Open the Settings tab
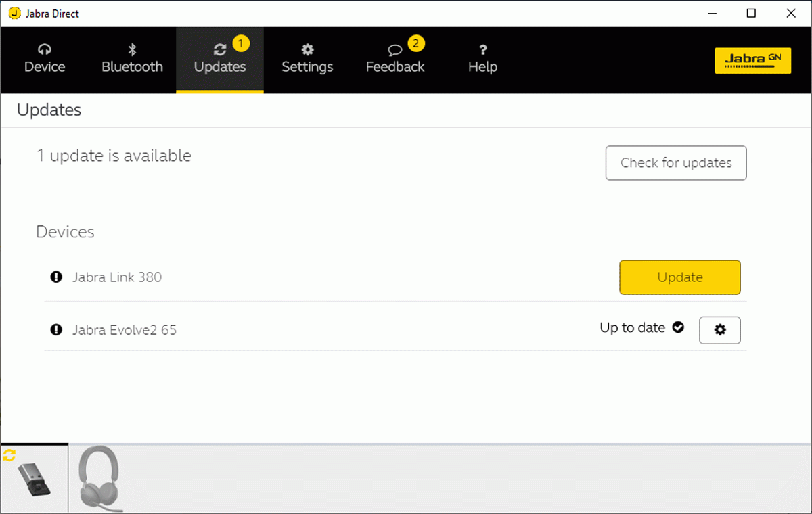The image size is (812, 514). pos(307,60)
